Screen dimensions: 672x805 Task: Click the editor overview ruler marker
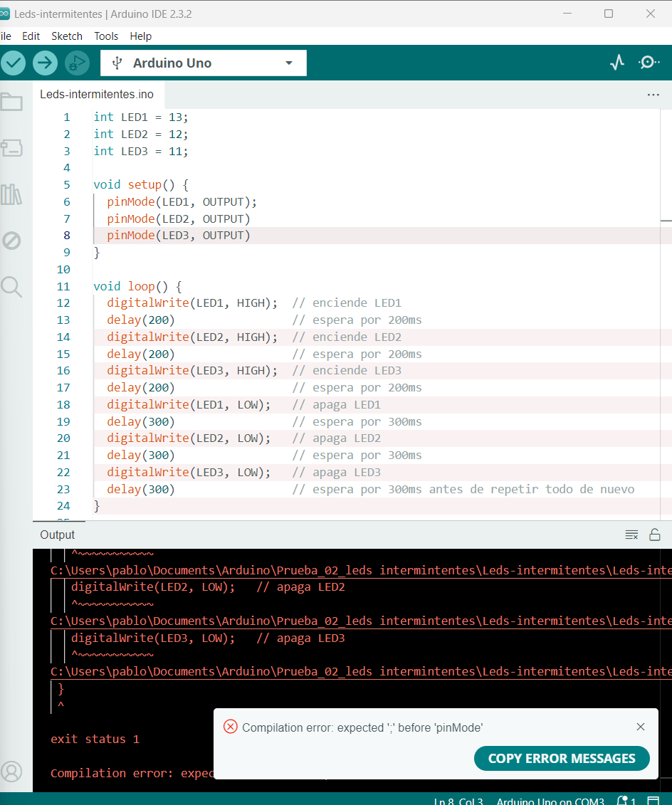point(666,221)
